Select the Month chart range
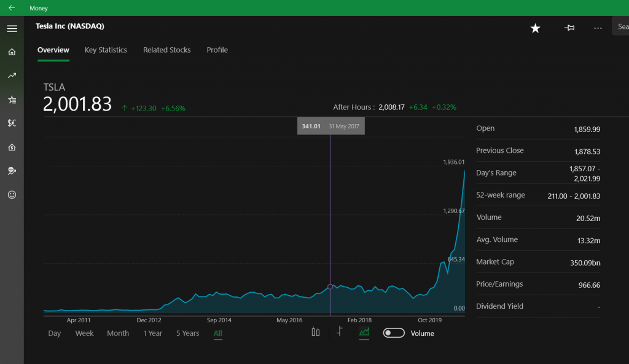629x364 pixels. tap(118, 333)
